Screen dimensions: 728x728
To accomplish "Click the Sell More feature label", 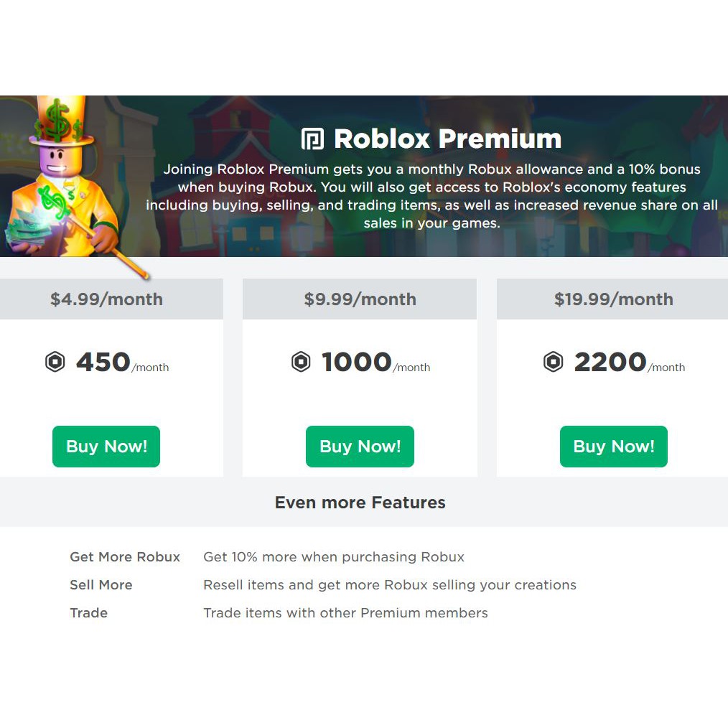I will 101,585.
